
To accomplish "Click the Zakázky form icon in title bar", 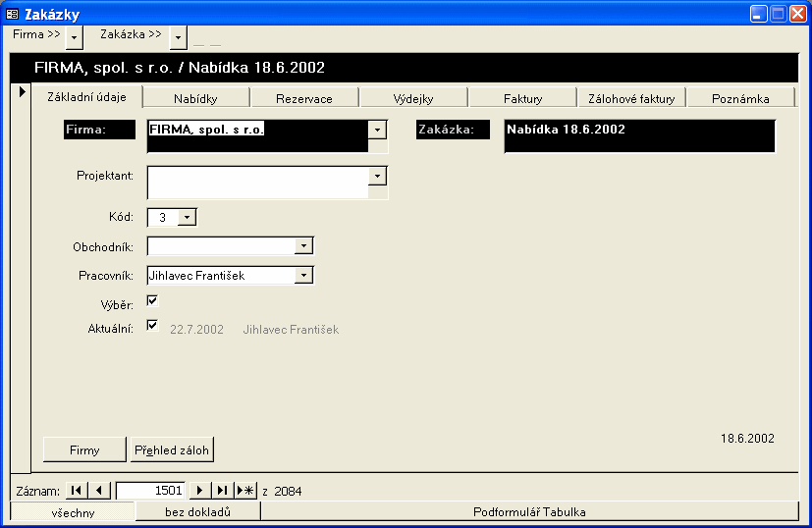I will click(x=13, y=14).
